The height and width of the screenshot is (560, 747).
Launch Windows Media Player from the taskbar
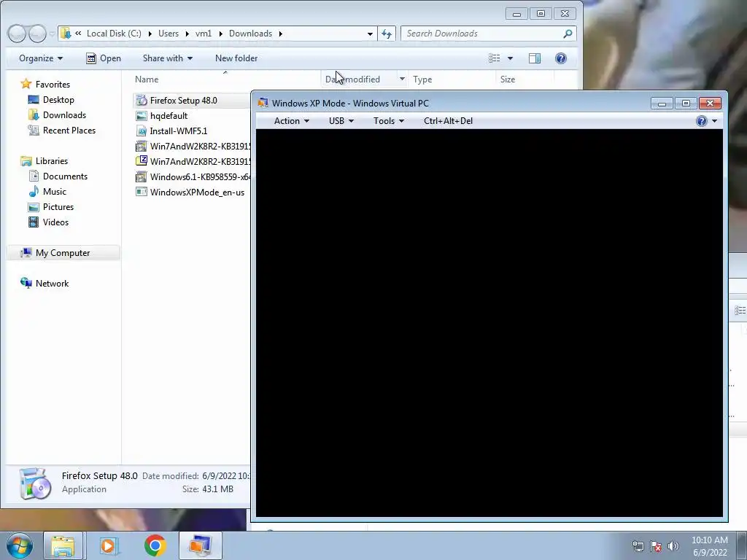coord(108,545)
